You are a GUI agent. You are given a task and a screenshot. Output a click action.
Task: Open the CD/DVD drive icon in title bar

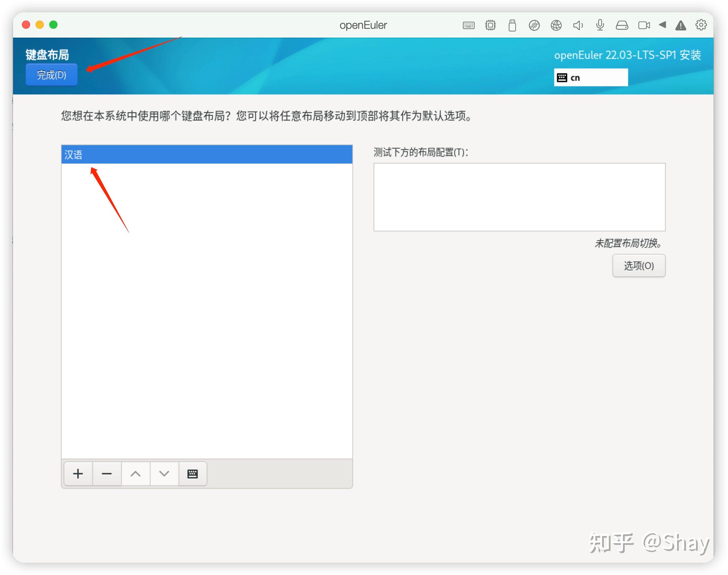pos(534,25)
